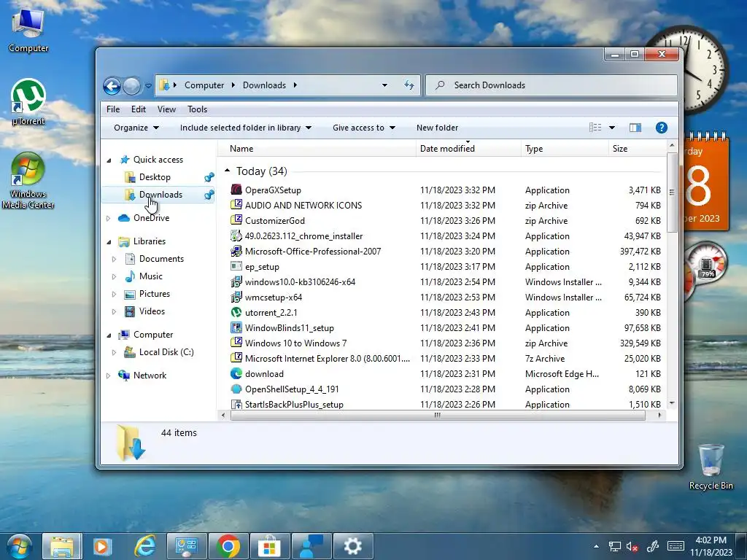Image resolution: width=747 pixels, height=560 pixels.
Task: Select the utorrent_2.2.1 file icon
Action: point(236,312)
